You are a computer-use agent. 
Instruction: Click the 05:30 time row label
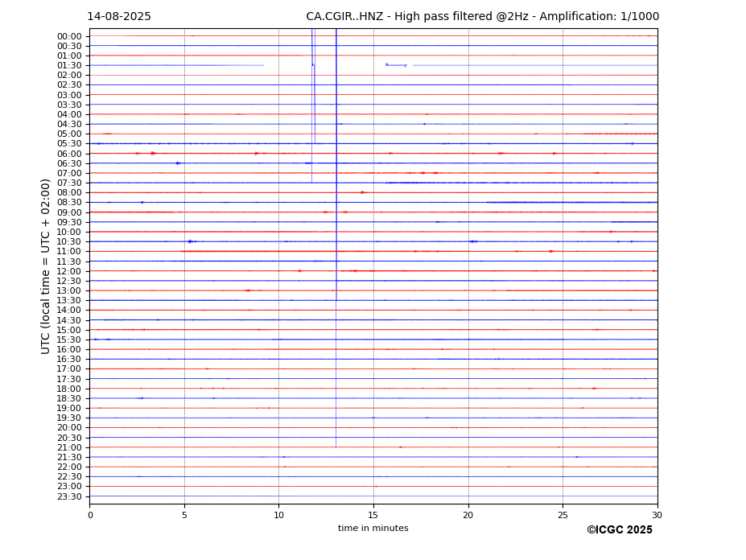(x=69, y=143)
